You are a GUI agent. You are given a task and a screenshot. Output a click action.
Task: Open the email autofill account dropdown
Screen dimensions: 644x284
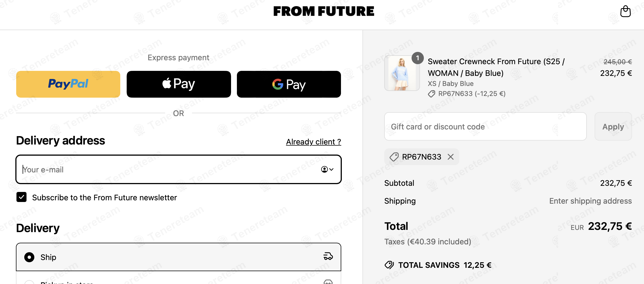click(327, 169)
